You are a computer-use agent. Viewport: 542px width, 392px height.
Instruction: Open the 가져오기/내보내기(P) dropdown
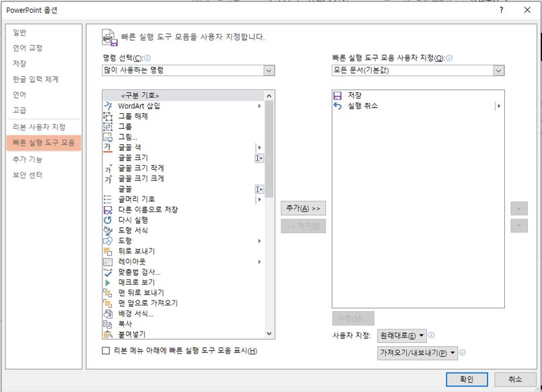[417, 353]
